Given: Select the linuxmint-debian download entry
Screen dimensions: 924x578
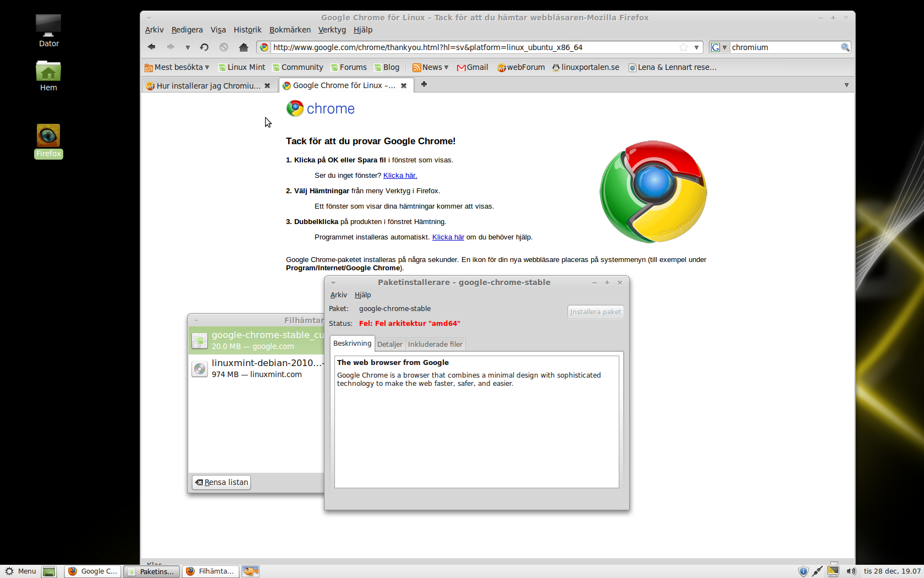Looking at the screenshot, I should [x=257, y=368].
